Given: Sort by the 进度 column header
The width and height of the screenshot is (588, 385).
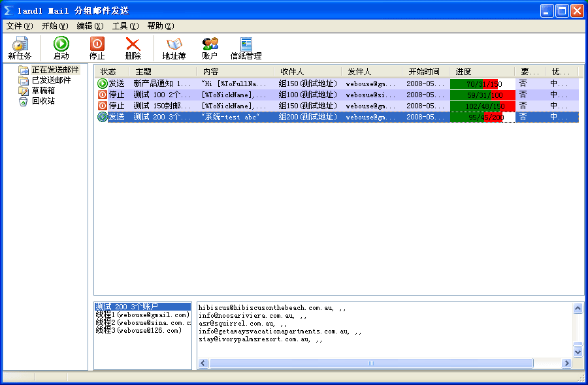Looking at the screenshot, I should [x=482, y=72].
